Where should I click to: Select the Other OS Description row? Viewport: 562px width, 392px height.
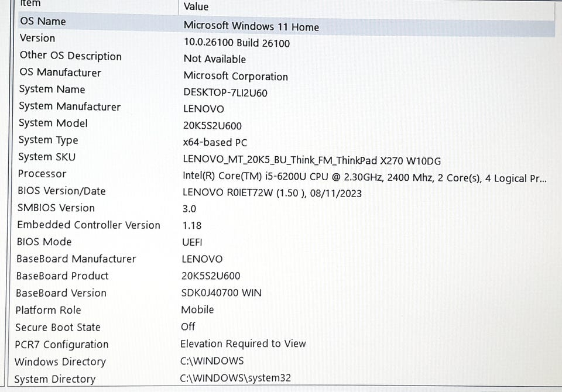pyautogui.click(x=71, y=56)
